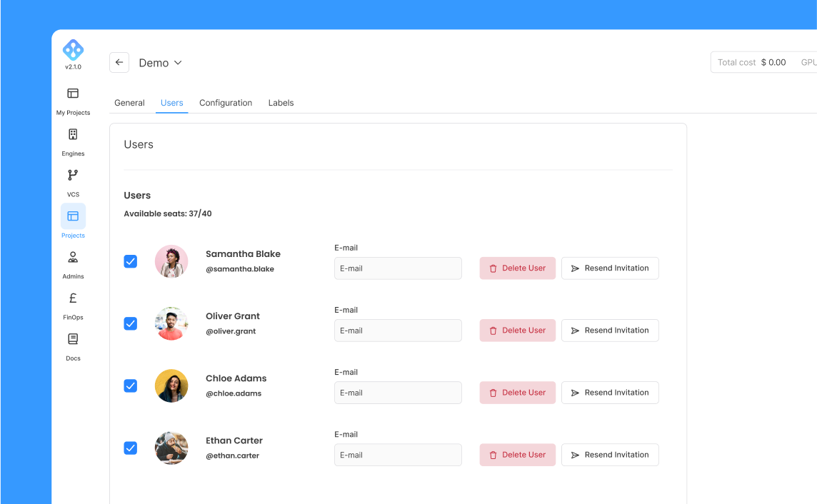Switch to the General tab
The height and width of the screenshot is (504, 817).
point(129,103)
